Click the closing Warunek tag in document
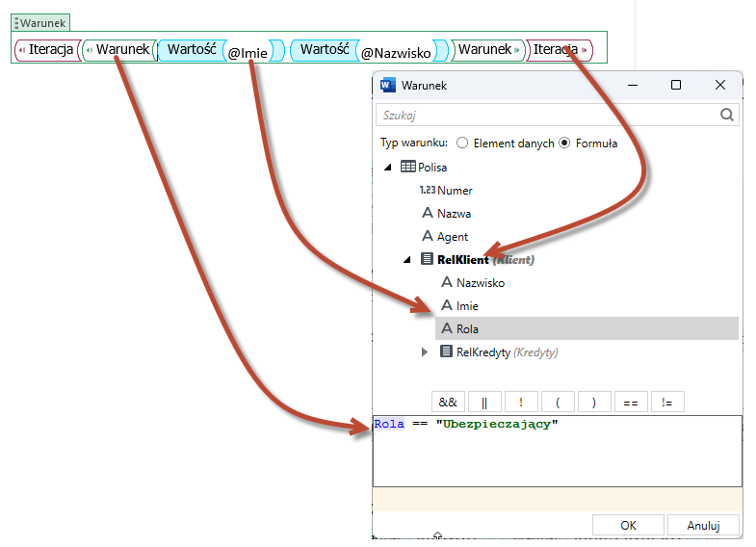 pos(488,50)
